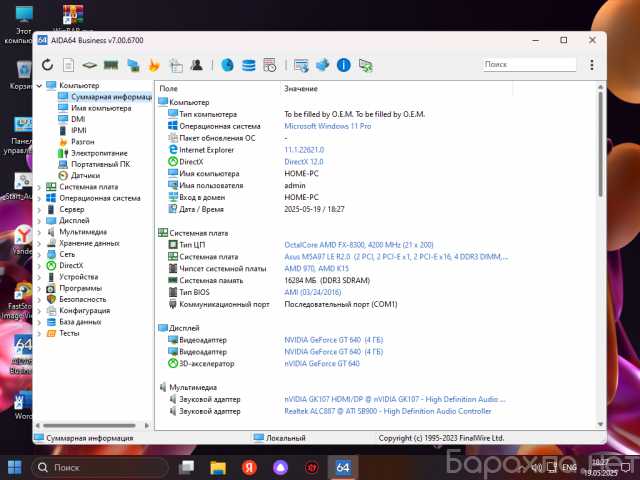Click the Системная память row label
The width and height of the screenshot is (640, 480).
tap(211, 280)
